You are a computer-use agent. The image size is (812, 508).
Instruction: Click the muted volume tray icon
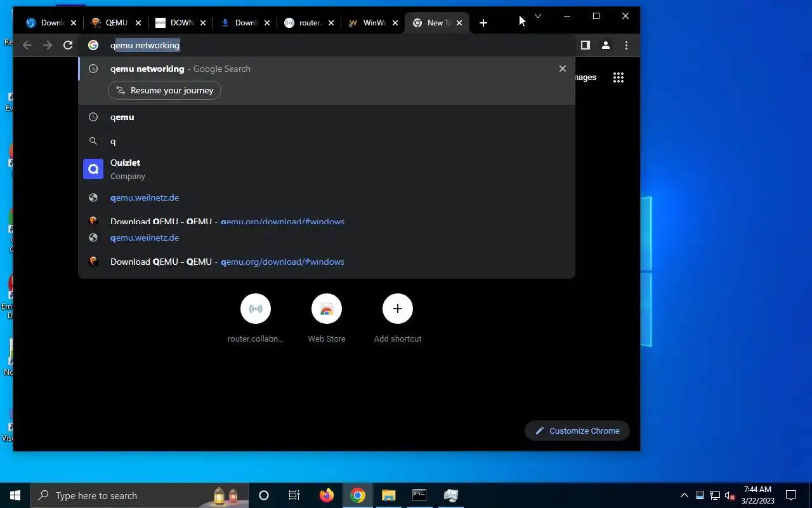click(730, 495)
